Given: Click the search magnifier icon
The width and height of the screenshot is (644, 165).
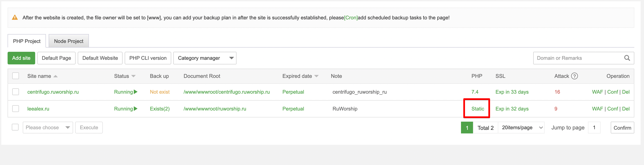Looking at the screenshot, I should pos(627,58).
